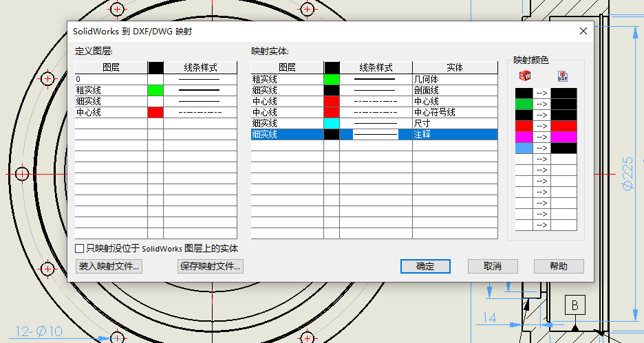Pick the green SolidWorks color in 映射颜色
The height and width of the screenshot is (343, 644).
(524, 104)
